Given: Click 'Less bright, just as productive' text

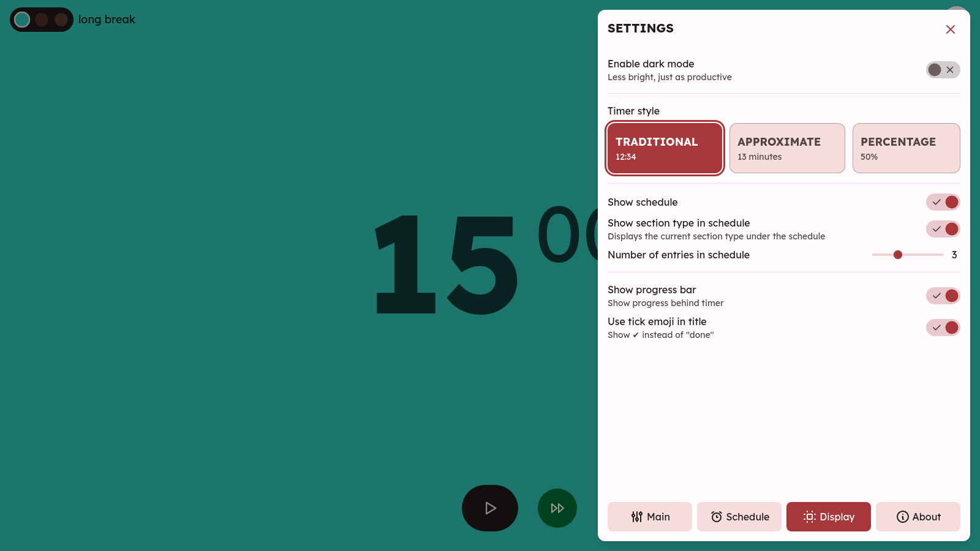Looking at the screenshot, I should tap(669, 77).
